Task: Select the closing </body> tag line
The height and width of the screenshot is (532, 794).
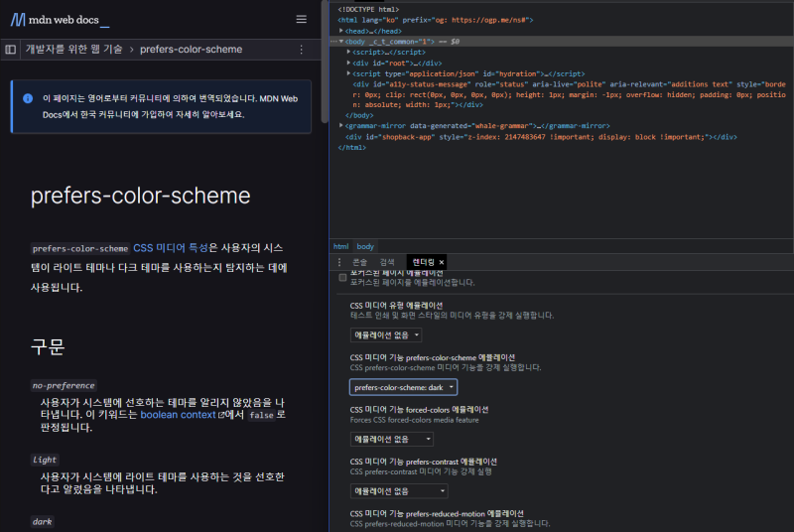Action: [x=359, y=115]
